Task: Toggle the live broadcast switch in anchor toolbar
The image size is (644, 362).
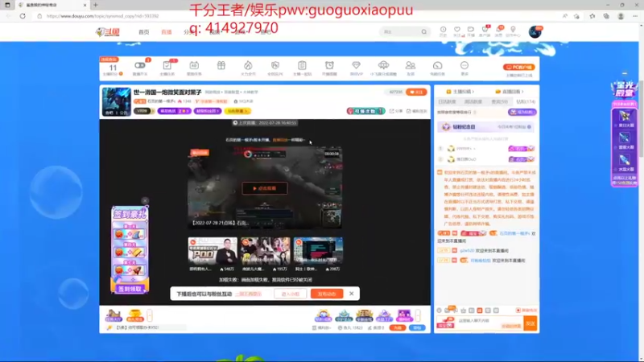Action: pyautogui.click(x=139, y=65)
